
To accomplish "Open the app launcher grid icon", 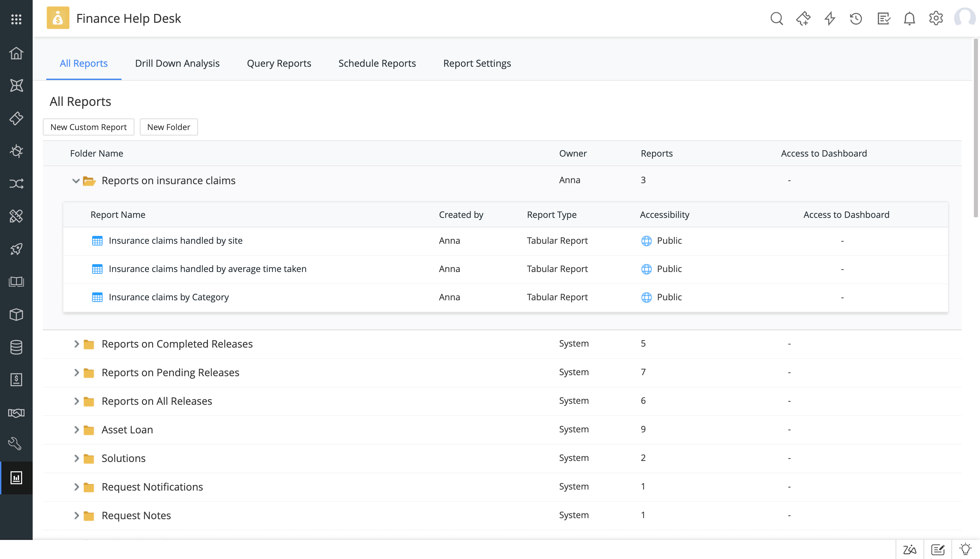I will pyautogui.click(x=16, y=19).
